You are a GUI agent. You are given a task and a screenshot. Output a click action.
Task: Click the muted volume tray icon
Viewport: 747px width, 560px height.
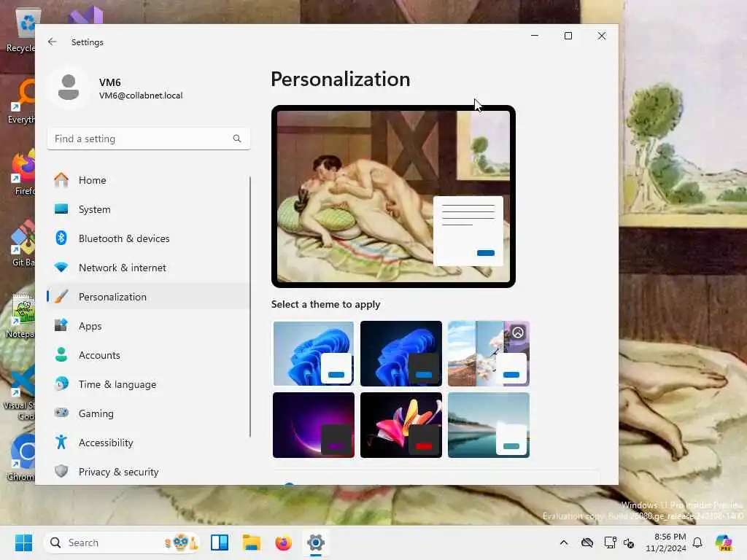[629, 542]
